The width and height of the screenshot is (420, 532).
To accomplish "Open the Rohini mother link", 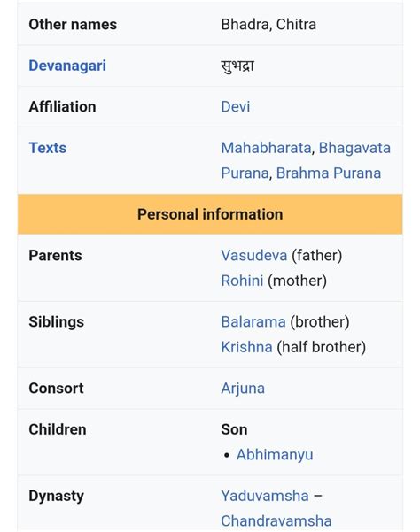I will tap(242, 281).
